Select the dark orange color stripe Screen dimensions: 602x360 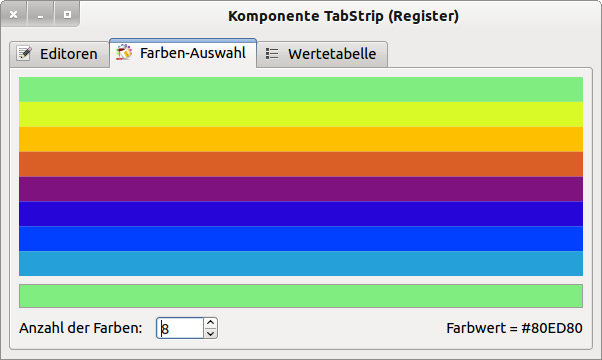[x=301, y=164]
